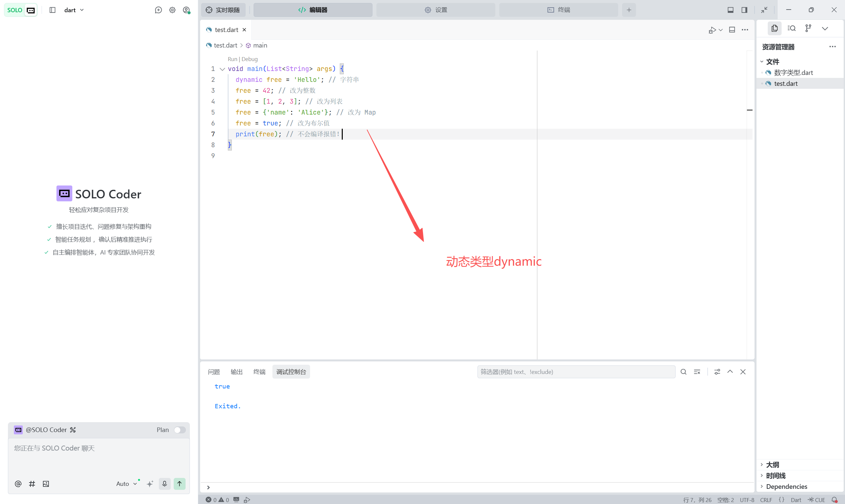Image resolution: width=845 pixels, height=504 pixels.
Task: Toggle the Plan mode switch
Action: click(179, 430)
